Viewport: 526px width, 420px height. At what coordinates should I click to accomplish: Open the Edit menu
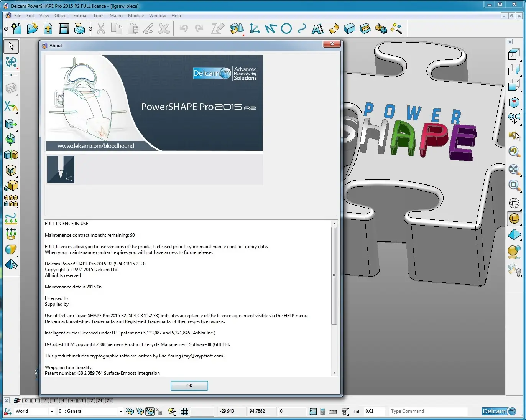pyautogui.click(x=30, y=16)
